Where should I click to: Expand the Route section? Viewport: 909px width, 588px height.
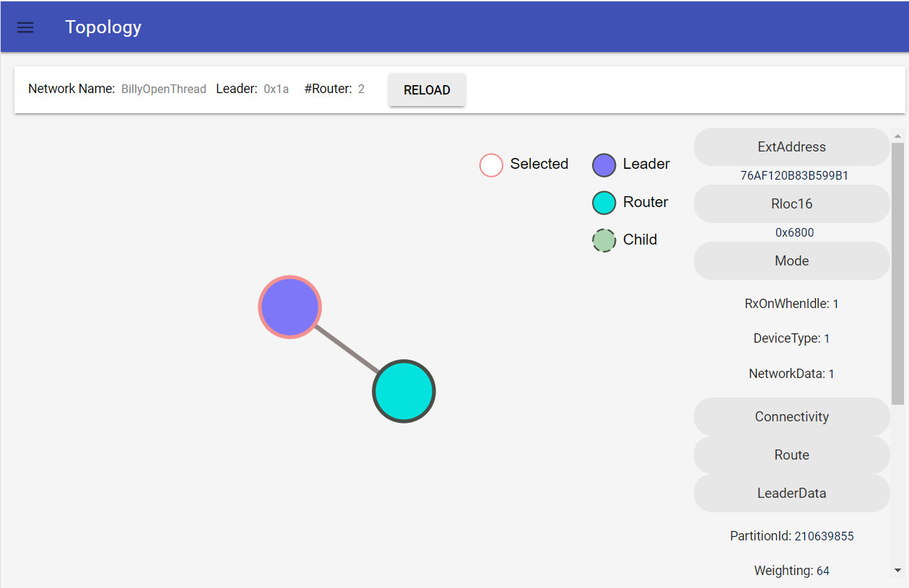click(x=791, y=455)
